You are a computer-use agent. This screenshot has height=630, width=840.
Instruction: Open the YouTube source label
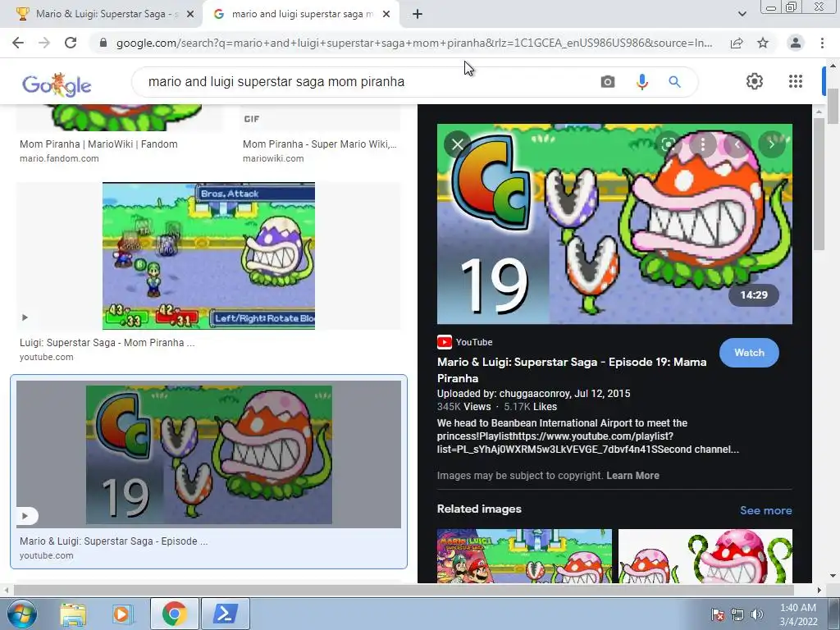[x=464, y=342]
